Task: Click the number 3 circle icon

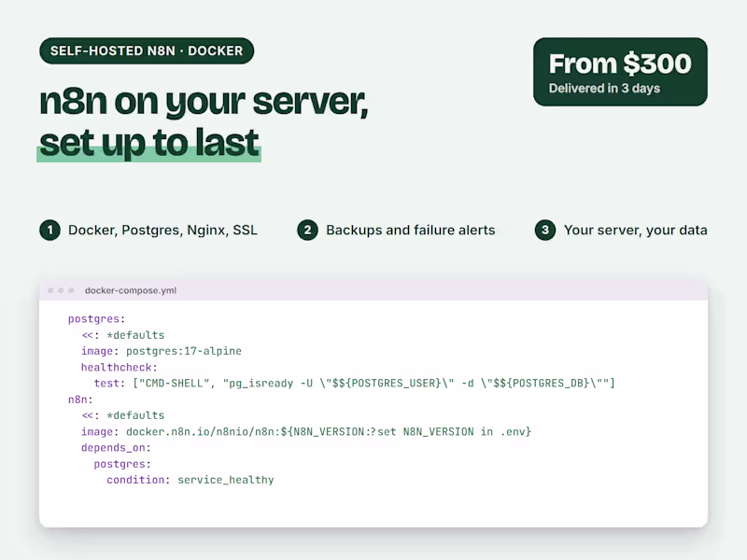Action: 545,231
